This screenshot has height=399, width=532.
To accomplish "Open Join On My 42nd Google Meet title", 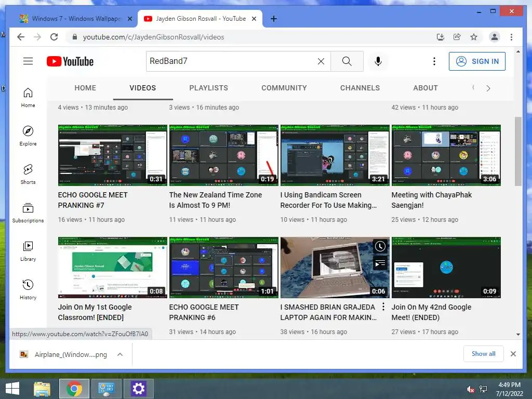I will tap(431, 312).
